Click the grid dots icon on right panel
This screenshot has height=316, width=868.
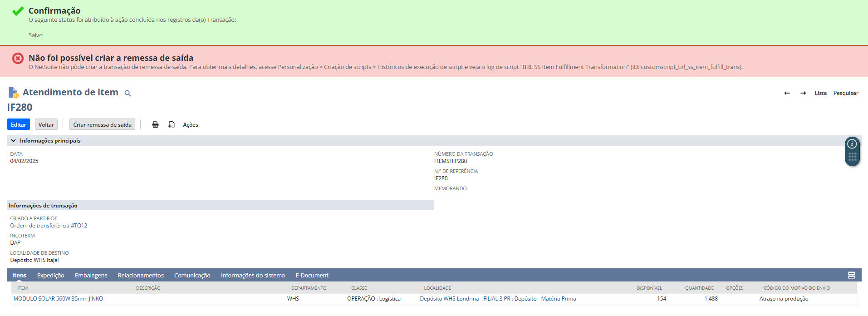852,157
